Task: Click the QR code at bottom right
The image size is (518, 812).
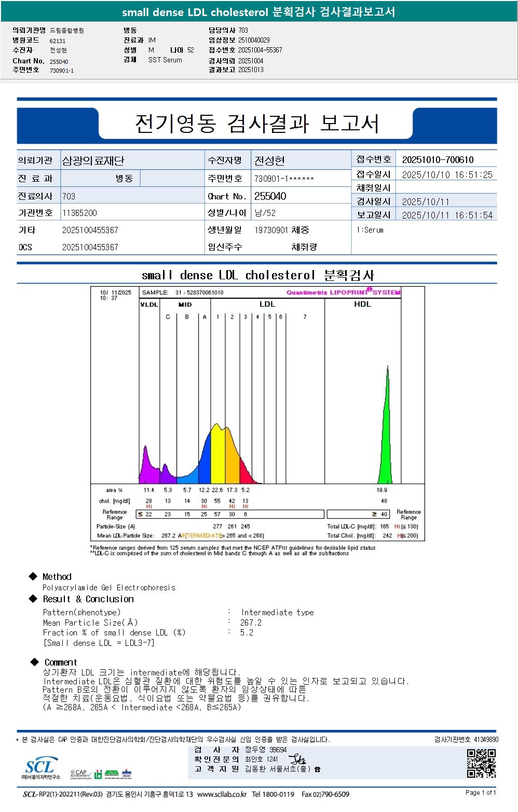Action: (481, 763)
